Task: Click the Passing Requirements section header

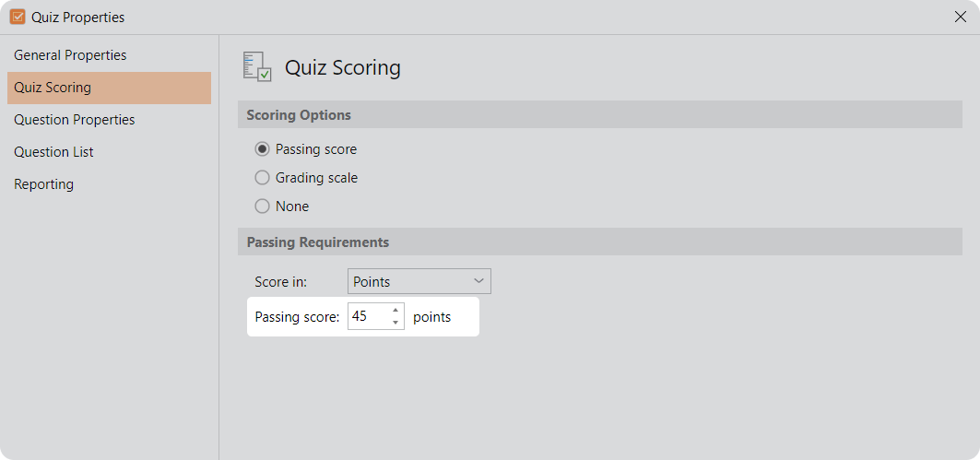Action: tap(318, 242)
